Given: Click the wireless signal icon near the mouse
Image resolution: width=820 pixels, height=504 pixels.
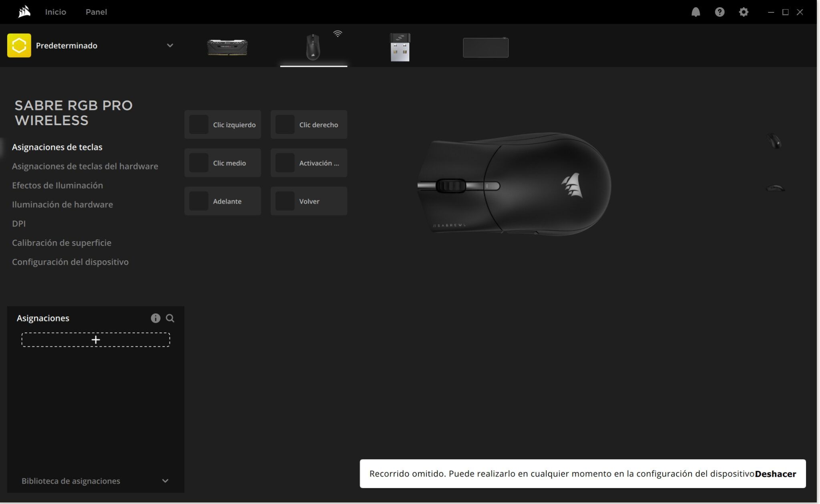Looking at the screenshot, I should click(x=338, y=34).
